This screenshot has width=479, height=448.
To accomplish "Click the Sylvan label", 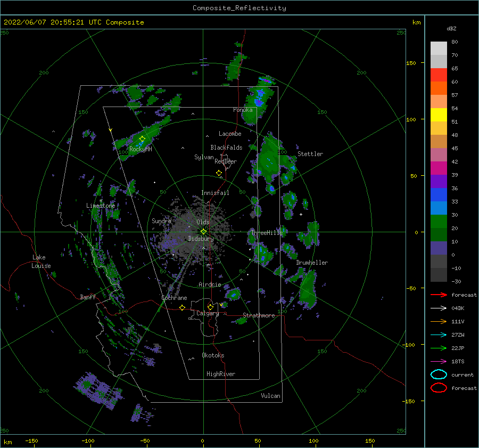I will point(204,157).
